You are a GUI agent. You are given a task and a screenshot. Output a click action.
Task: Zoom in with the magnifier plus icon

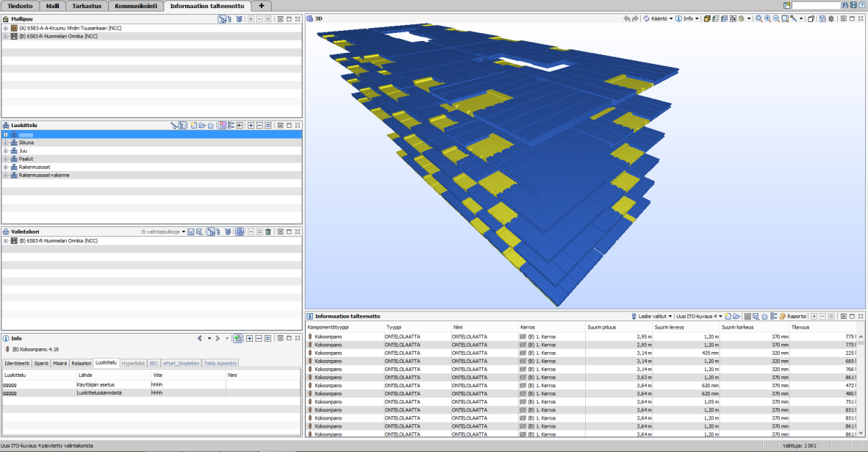pos(768,19)
